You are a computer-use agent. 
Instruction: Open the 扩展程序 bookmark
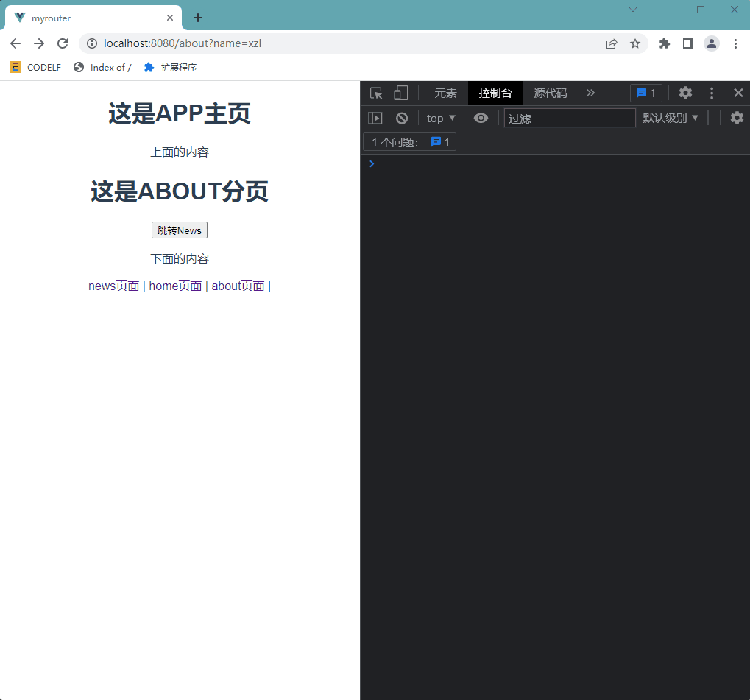(170, 67)
